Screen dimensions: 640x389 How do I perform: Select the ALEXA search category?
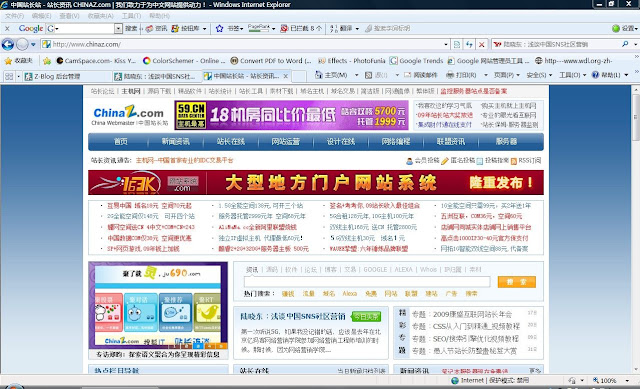click(x=403, y=269)
